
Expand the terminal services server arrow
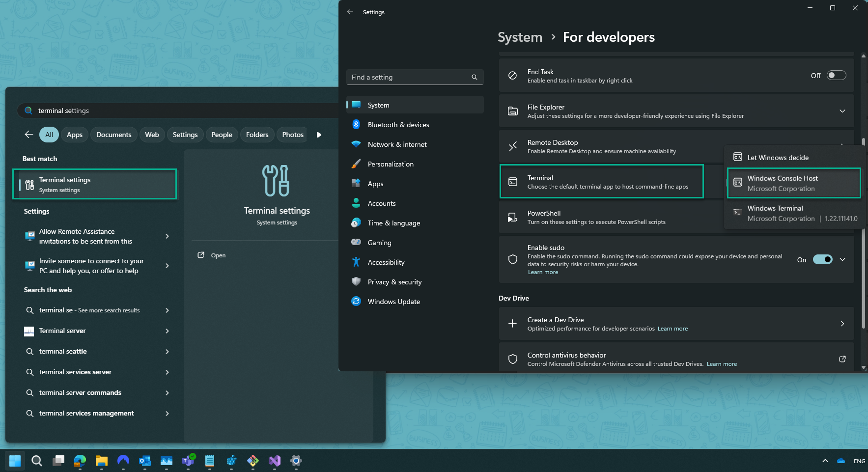[168, 372]
